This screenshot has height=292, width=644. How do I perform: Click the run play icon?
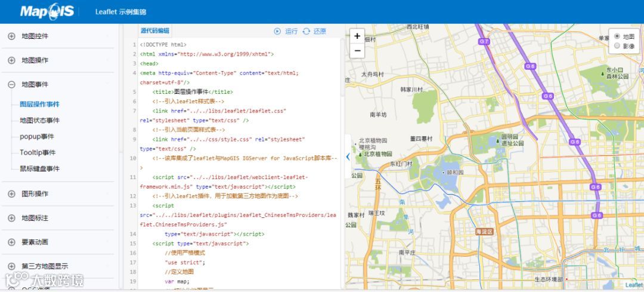point(277,31)
